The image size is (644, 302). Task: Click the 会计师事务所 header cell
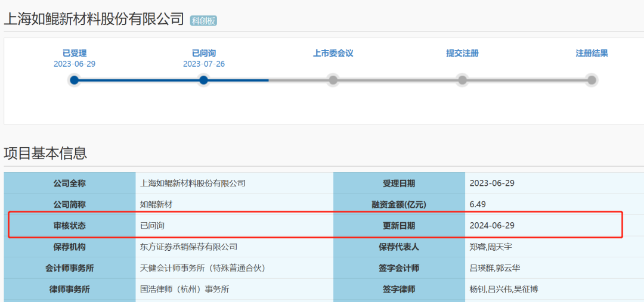pyautogui.click(x=70, y=269)
